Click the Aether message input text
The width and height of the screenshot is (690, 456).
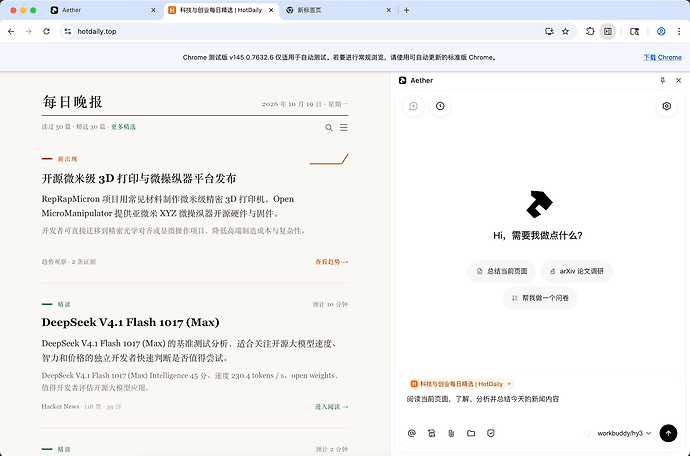pos(483,399)
